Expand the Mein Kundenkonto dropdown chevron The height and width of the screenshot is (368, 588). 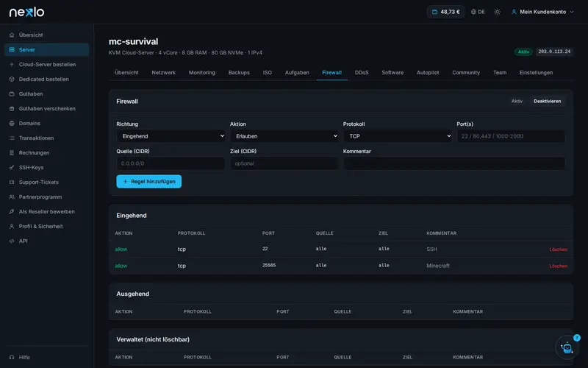(572, 12)
